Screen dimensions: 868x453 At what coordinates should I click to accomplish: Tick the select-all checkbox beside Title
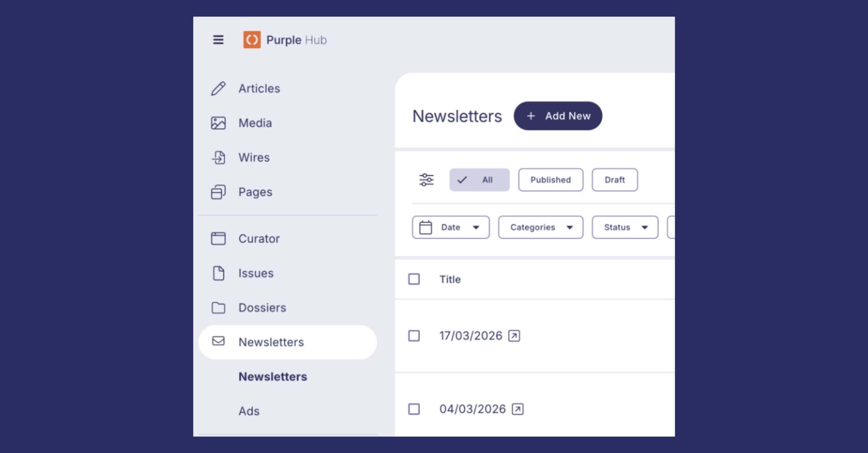[414, 279]
